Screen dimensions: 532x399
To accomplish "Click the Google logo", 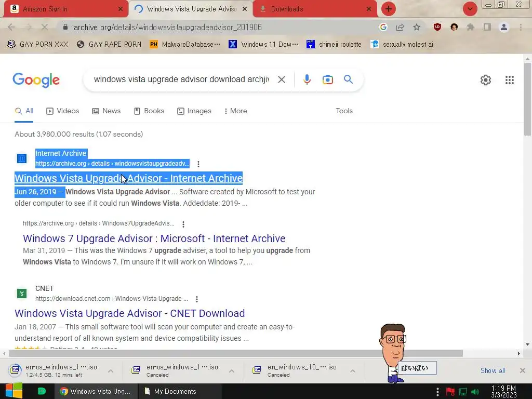I will tap(36, 81).
